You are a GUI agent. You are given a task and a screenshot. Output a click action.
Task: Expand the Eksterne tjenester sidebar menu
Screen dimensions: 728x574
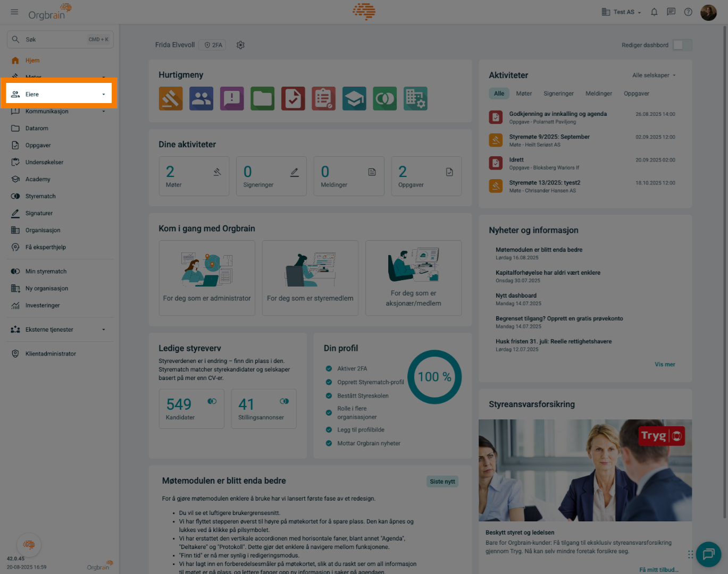[x=59, y=330]
